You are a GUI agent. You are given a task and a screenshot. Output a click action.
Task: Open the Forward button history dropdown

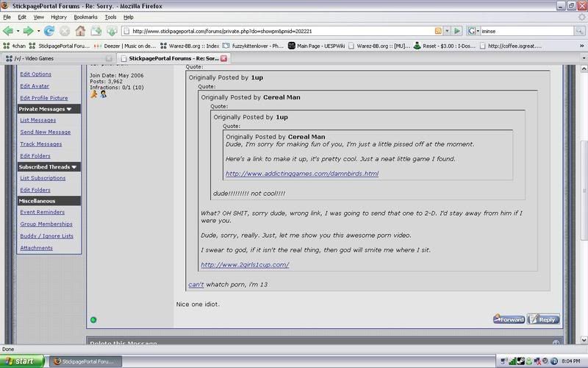tap(38, 31)
